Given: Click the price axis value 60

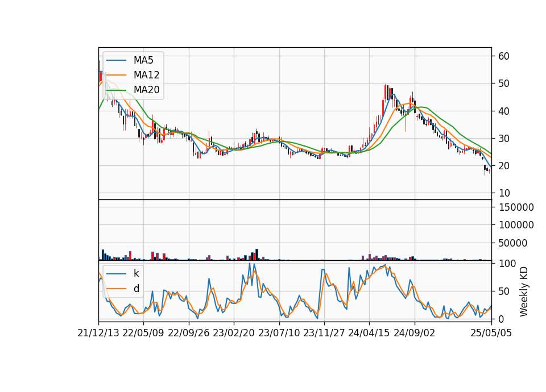Looking at the screenshot, I should [x=504, y=56].
